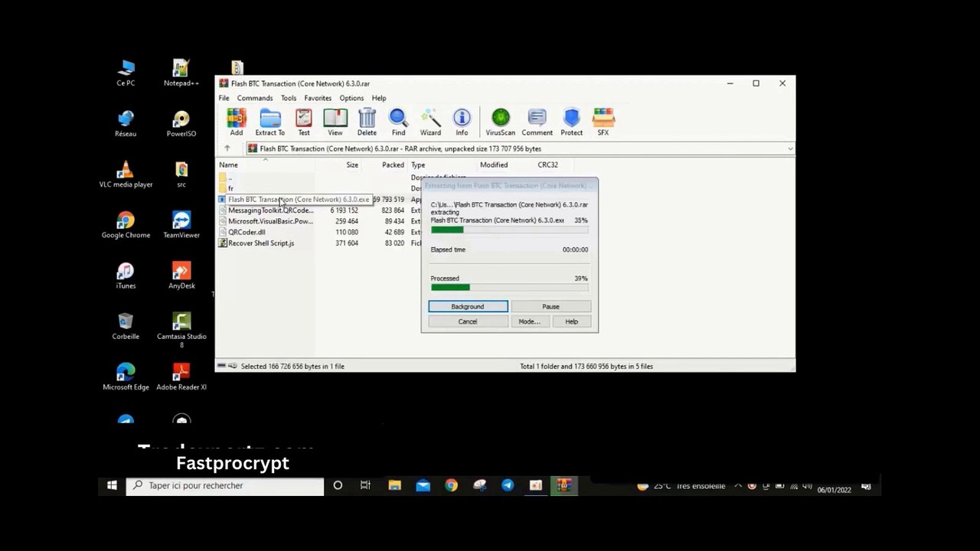
Task: Select the src archive desktop icon
Action: 181,174
